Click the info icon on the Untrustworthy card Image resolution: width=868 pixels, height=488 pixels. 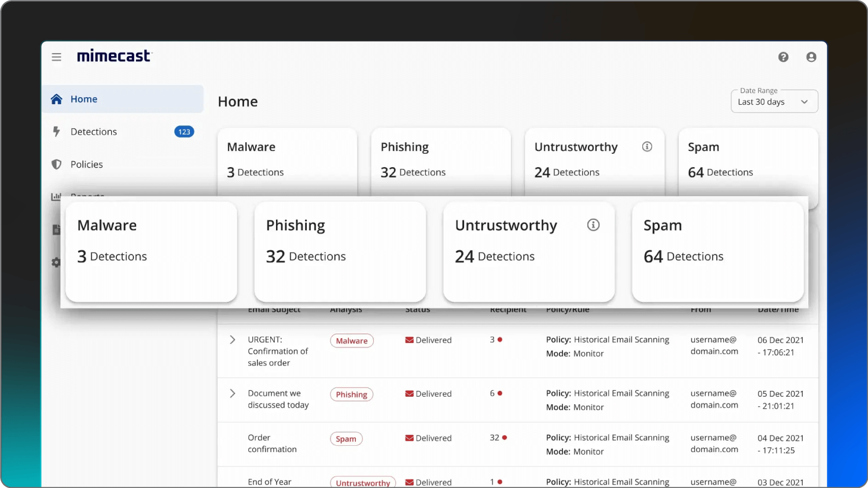tap(593, 225)
